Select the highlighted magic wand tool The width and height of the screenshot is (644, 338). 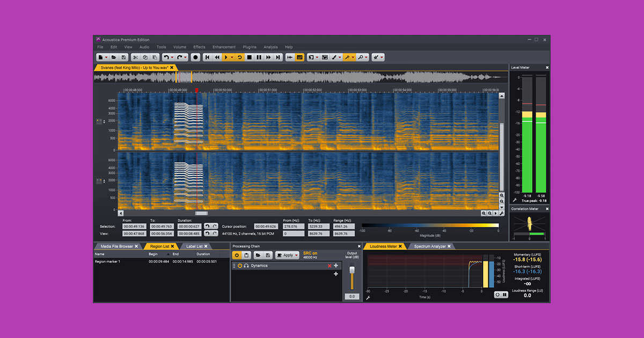coord(347,57)
